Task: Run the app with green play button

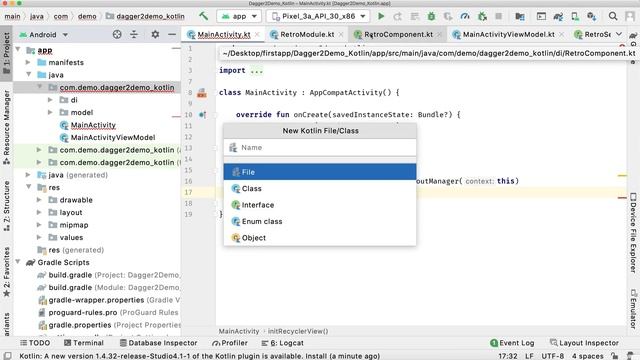Action: [381, 16]
